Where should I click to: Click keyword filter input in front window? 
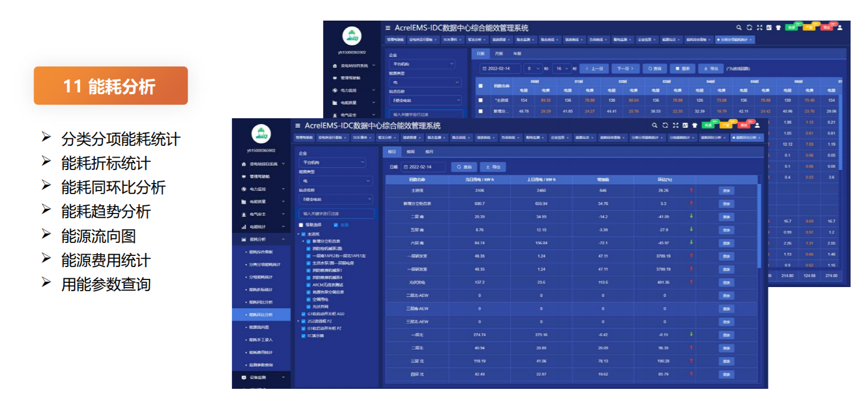pyautogui.click(x=336, y=214)
